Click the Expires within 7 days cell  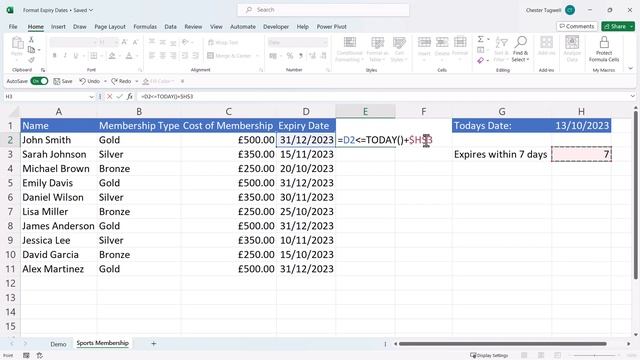pos(502,154)
